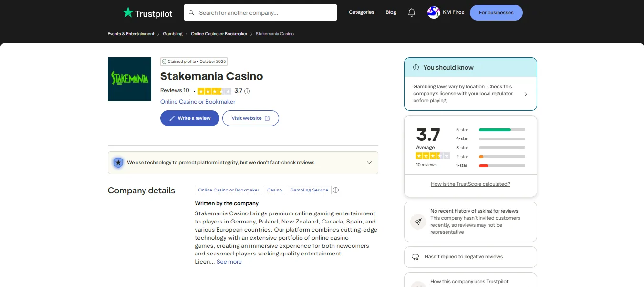
Task: Open Online Casino or Bookmaker breadcrumb
Action: point(219,34)
